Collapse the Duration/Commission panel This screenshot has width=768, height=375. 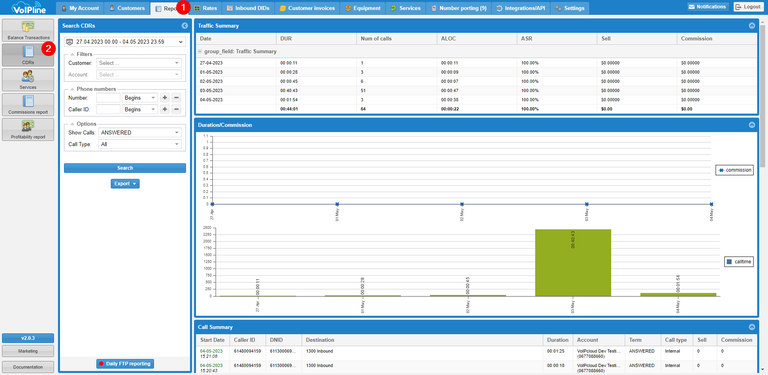tap(752, 125)
